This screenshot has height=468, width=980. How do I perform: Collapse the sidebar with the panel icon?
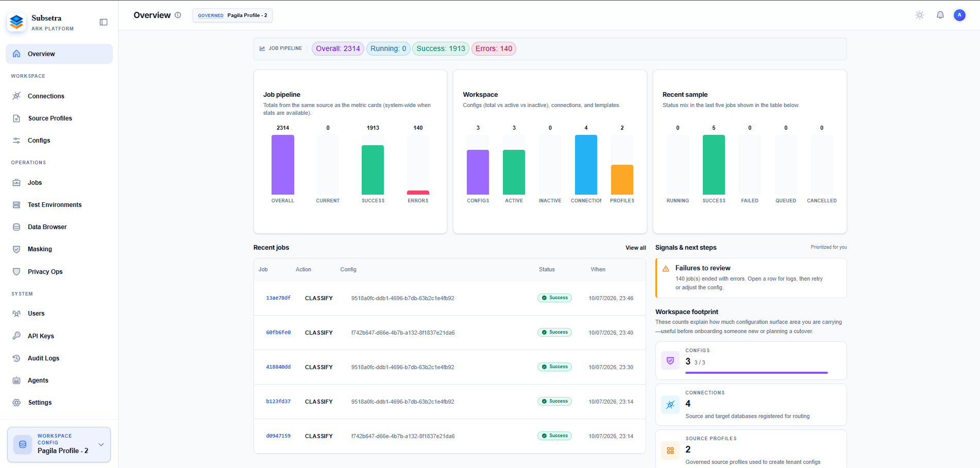pyautogui.click(x=104, y=22)
